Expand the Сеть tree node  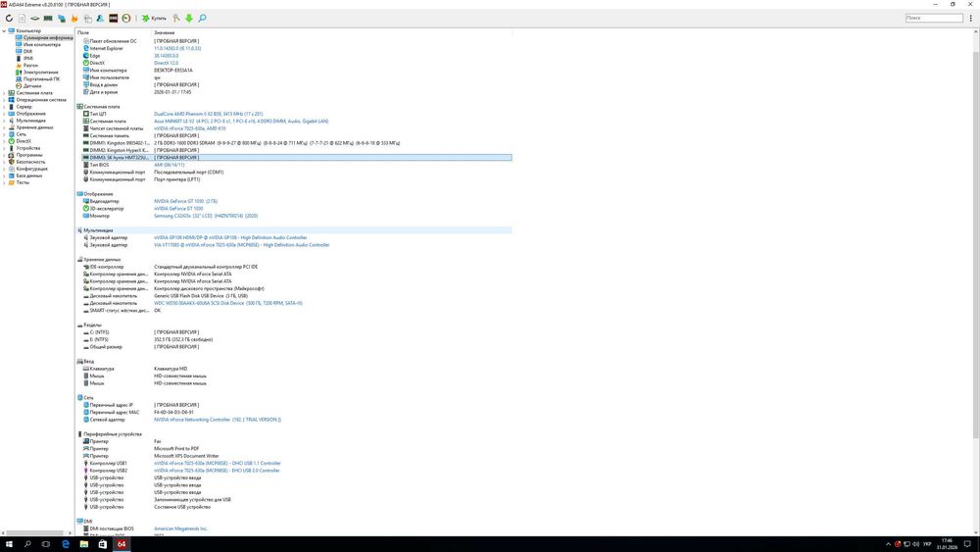[x=4, y=133]
